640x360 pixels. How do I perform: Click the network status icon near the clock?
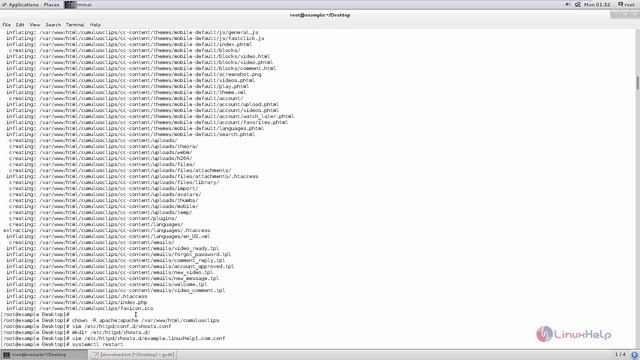click(x=577, y=4)
